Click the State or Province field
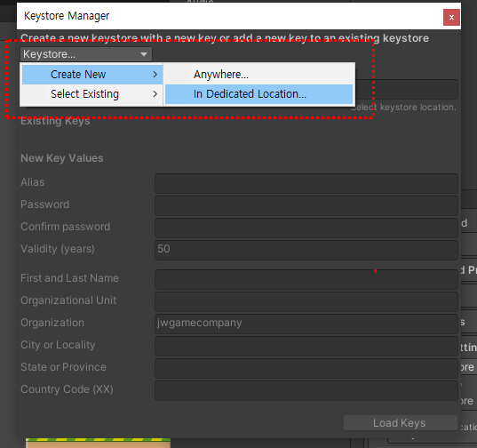 [x=306, y=368]
